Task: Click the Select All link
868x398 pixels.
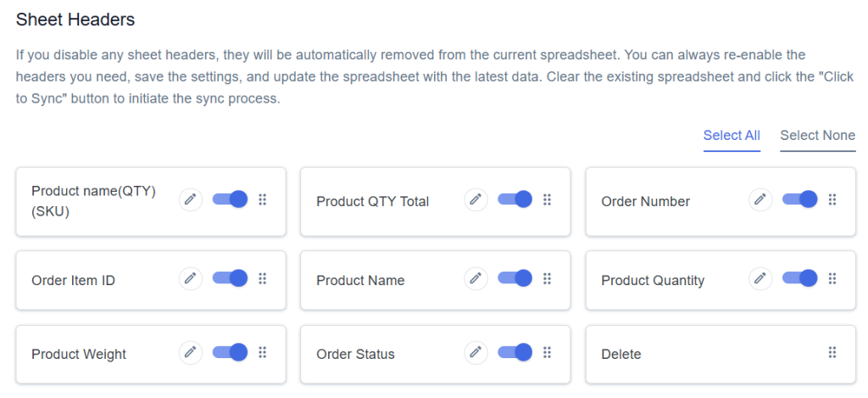Action: pyautogui.click(x=732, y=135)
